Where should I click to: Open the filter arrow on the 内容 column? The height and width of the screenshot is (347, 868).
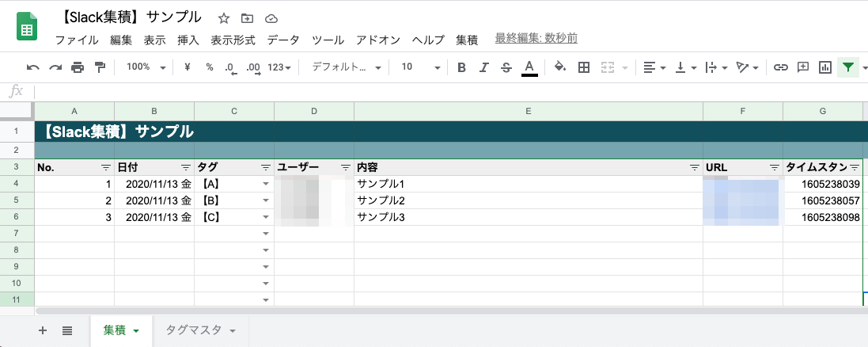694,167
